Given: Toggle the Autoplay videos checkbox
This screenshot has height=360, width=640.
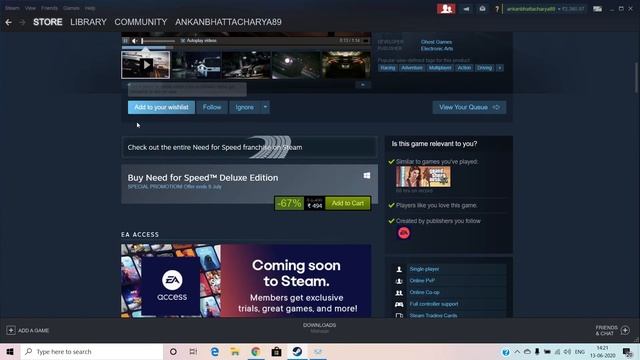Looking at the screenshot, I should [183, 41].
